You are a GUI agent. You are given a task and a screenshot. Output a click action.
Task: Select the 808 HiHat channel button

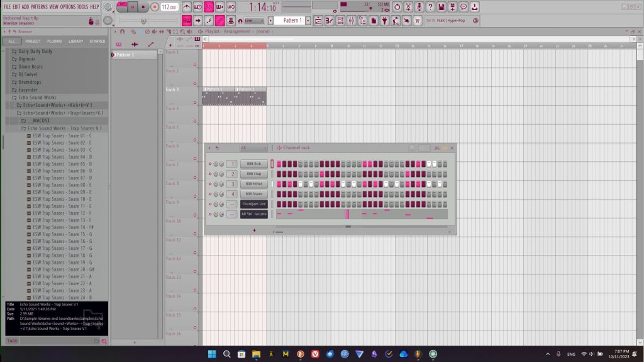pos(253,184)
